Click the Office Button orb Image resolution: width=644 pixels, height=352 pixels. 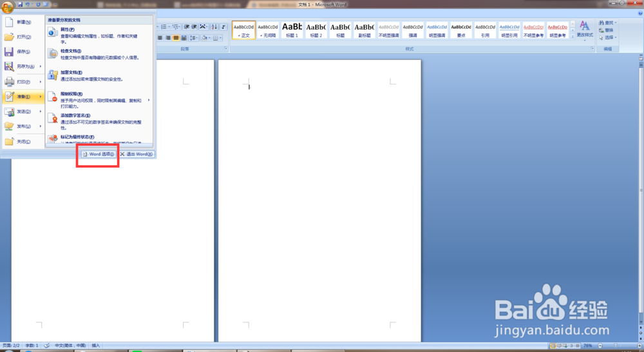pos(7,6)
